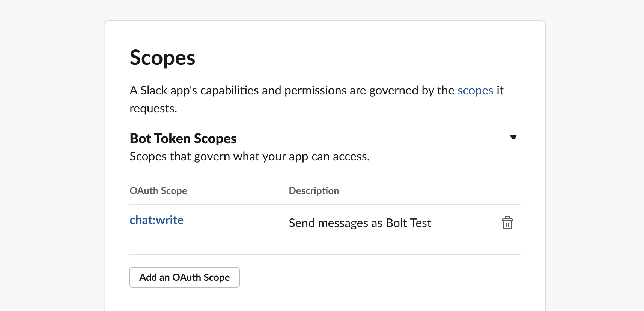644x311 pixels.
Task: Click the Scopes page heading
Action: 162,57
